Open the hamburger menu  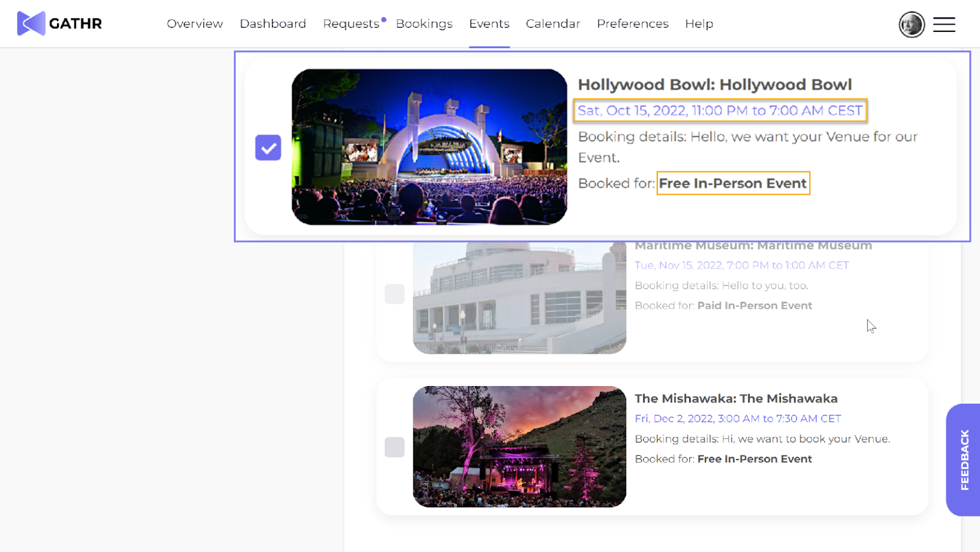944,24
